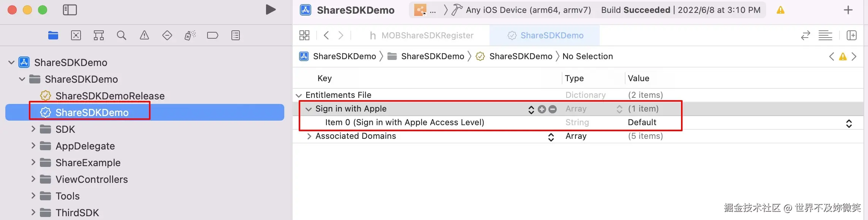Viewport: 868px width, 220px height.
Task: Open the Find navigator magnifier icon
Action: coord(122,36)
